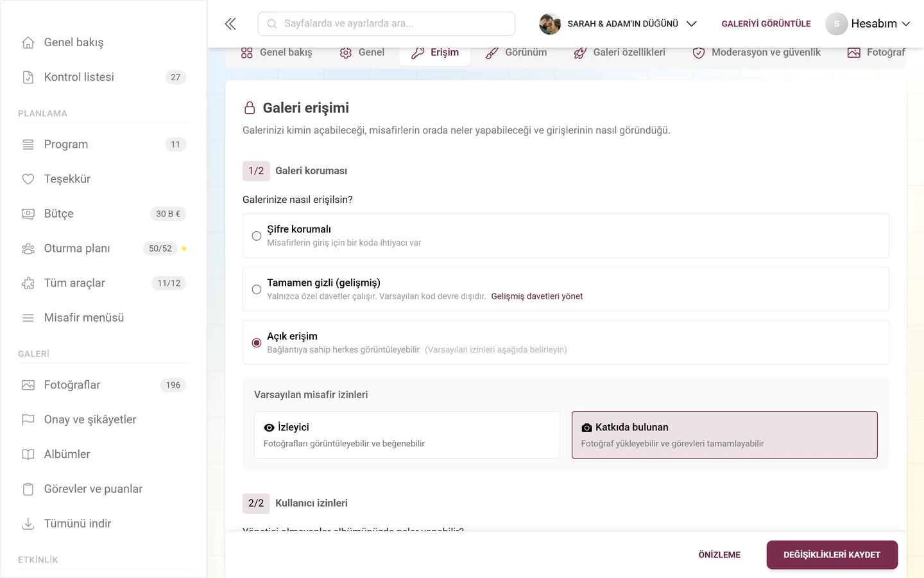Image resolution: width=924 pixels, height=578 pixels.
Task: Expand Sarah & Adam'ın Düğünü dropdown
Action: coord(618,24)
